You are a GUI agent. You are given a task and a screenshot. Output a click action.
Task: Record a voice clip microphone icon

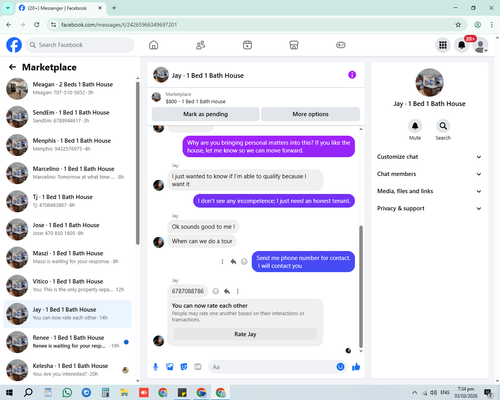tap(155, 367)
